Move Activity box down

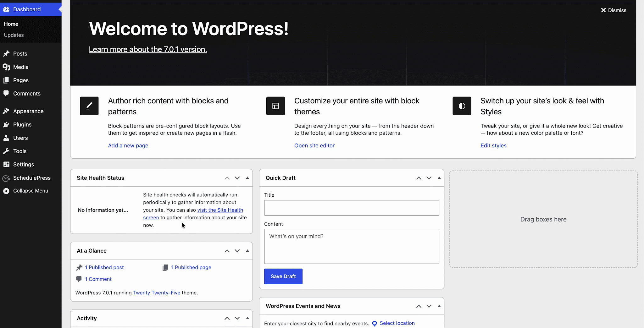pos(237,318)
